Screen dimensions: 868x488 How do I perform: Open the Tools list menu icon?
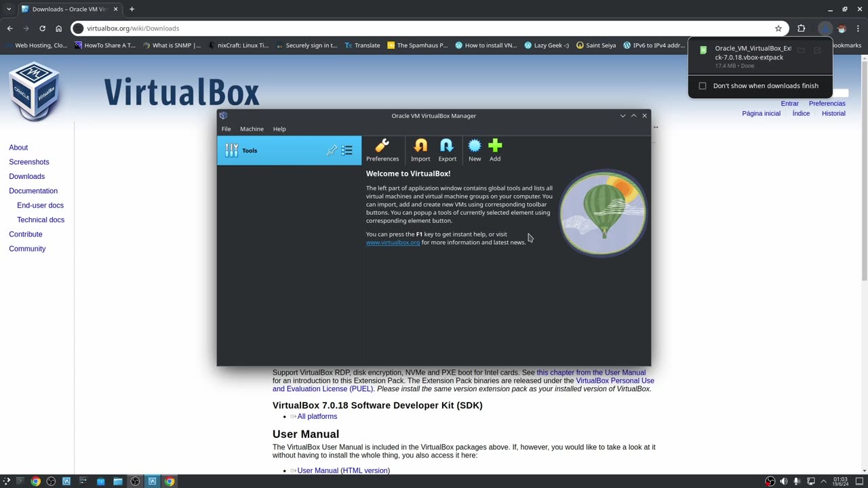pyautogui.click(x=347, y=150)
